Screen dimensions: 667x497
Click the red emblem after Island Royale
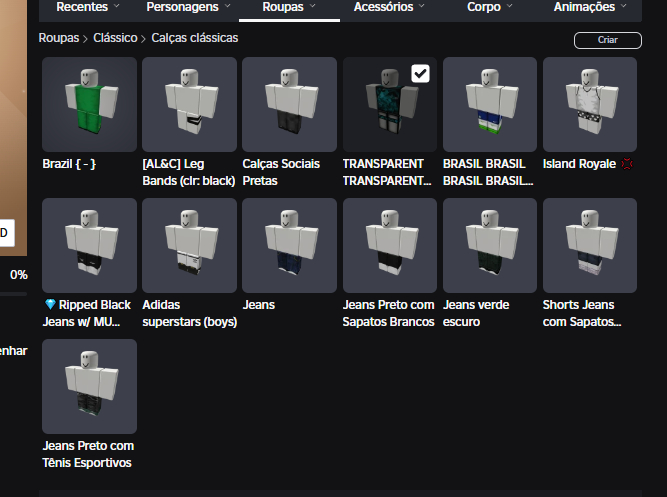click(627, 164)
